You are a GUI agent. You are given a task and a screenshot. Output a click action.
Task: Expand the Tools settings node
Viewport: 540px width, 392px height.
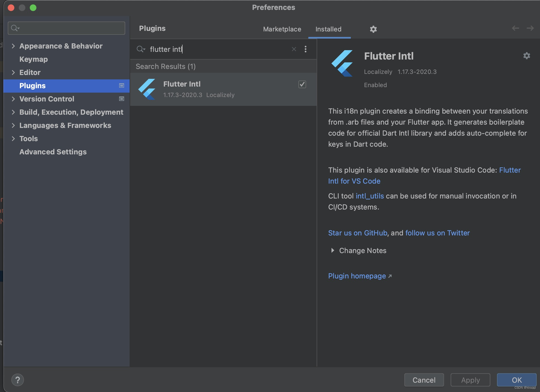pyautogui.click(x=13, y=139)
